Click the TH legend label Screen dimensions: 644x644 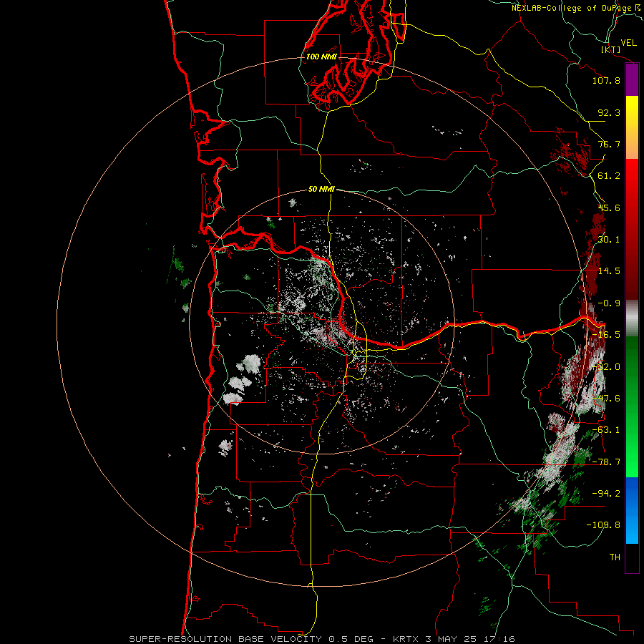point(615,557)
